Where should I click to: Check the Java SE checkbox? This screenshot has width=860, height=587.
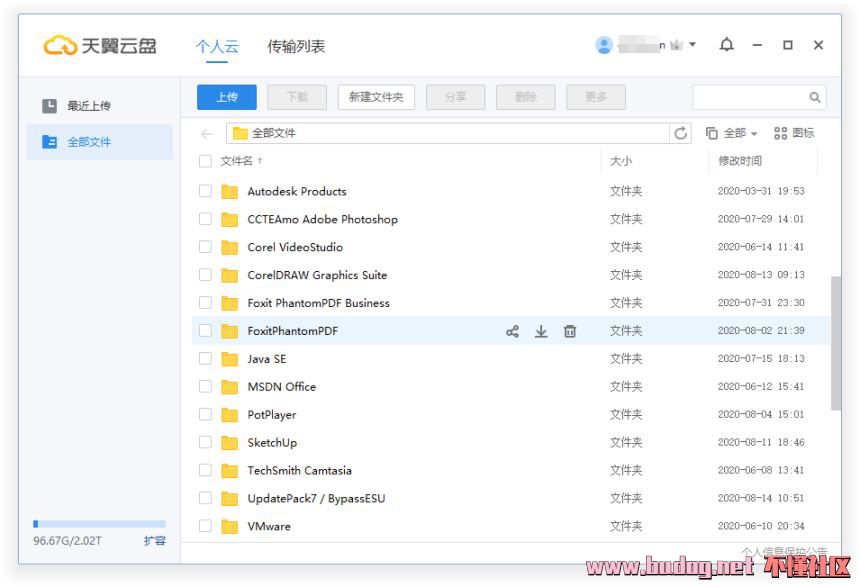click(205, 359)
